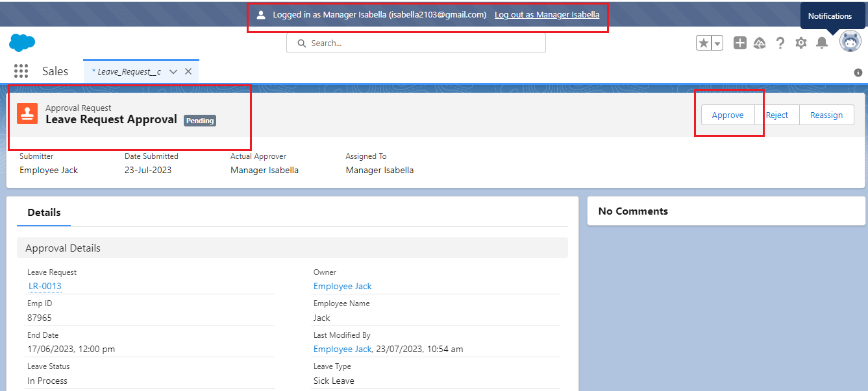This screenshot has height=391, width=868.
Task: Click the Help question mark icon
Action: pos(780,42)
